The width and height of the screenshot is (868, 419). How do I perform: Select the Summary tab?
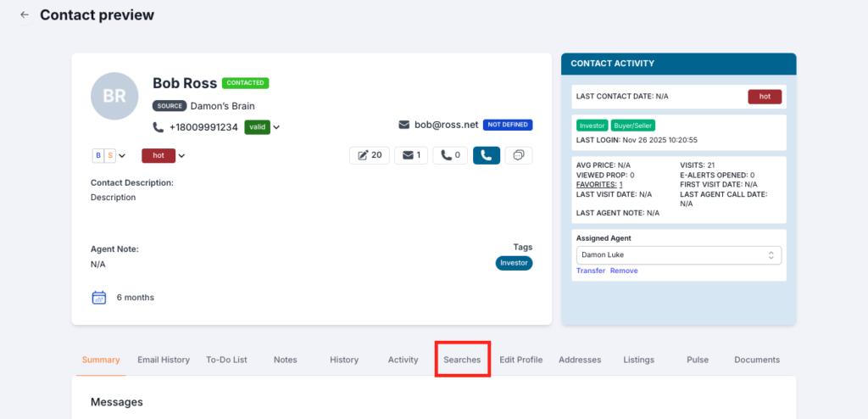(101, 360)
